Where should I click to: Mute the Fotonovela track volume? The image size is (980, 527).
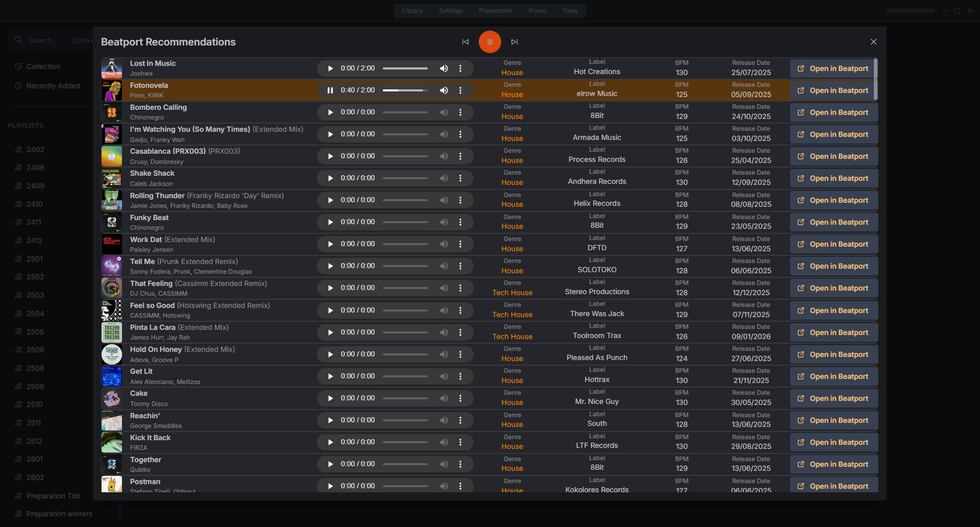[x=444, y=90]
